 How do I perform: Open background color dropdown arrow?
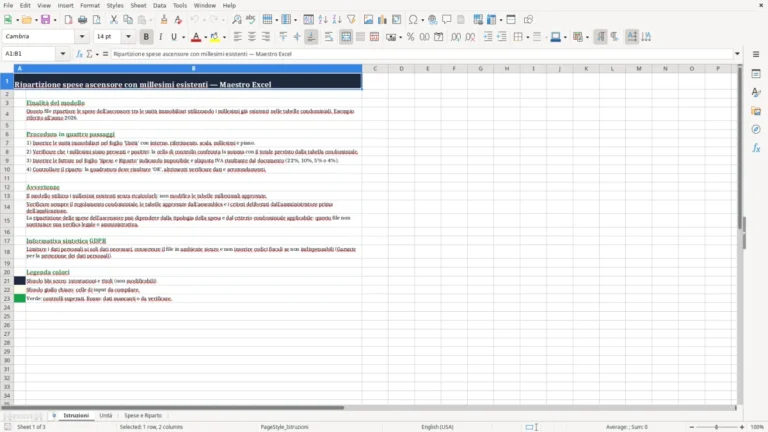[x=224, y=37]
